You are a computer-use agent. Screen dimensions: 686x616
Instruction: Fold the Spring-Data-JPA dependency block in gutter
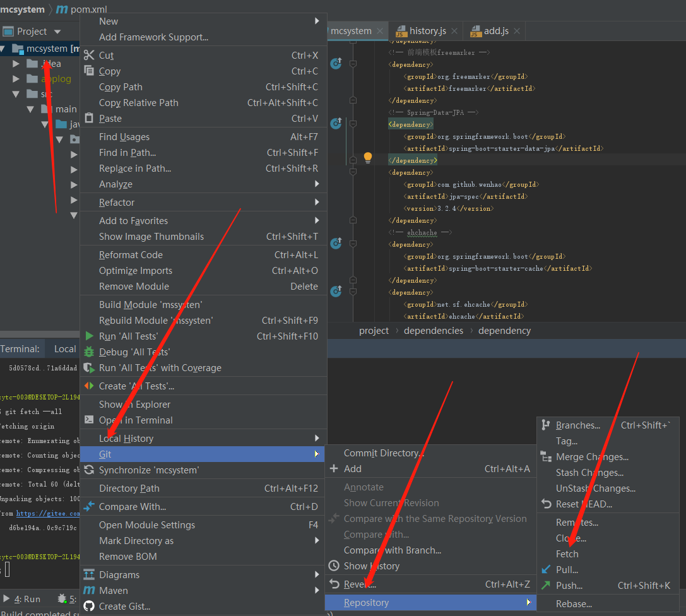353,124
